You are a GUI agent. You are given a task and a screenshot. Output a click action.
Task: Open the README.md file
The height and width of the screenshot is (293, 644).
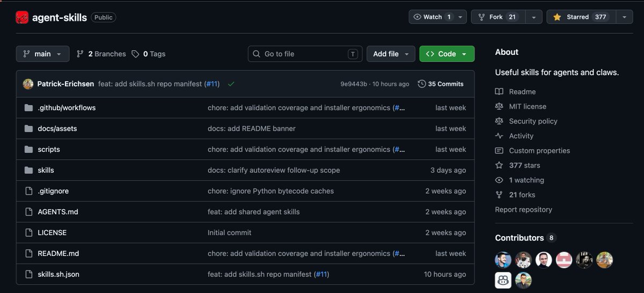[58, 253]
